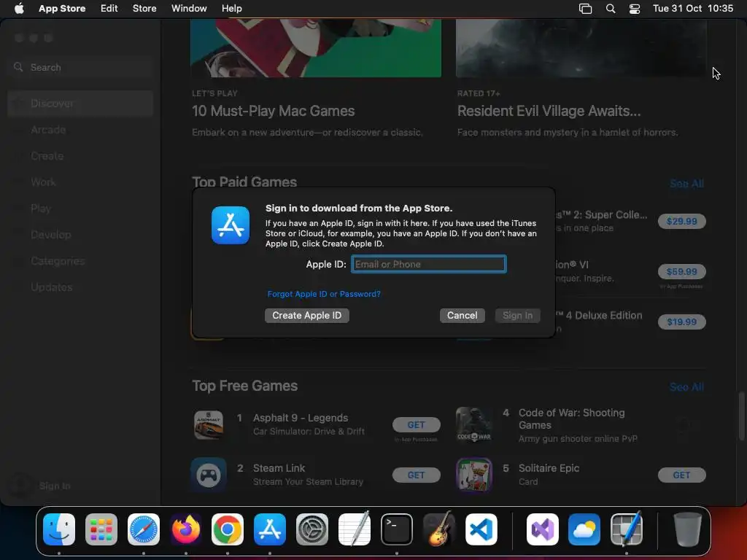Open the Store menu
Image resolution: width=747 pixels, height=560 pixels.
point(144,8)
